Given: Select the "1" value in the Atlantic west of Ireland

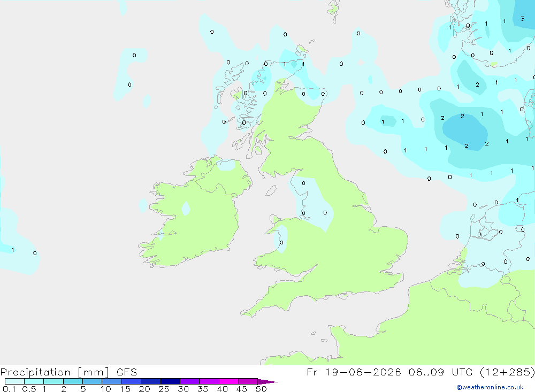Looking at the screenshot, I should [13, 250].
